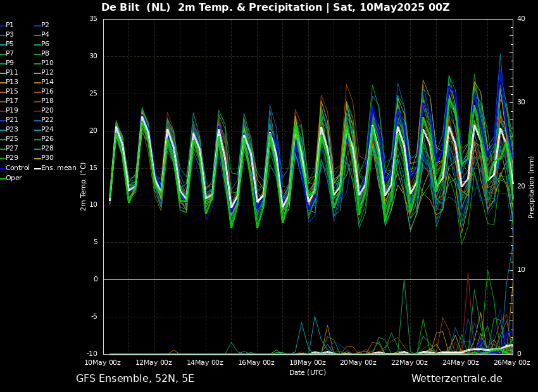Pick P25 in the legend
This screenshot has height=392, width=538.
click(9, 138)
